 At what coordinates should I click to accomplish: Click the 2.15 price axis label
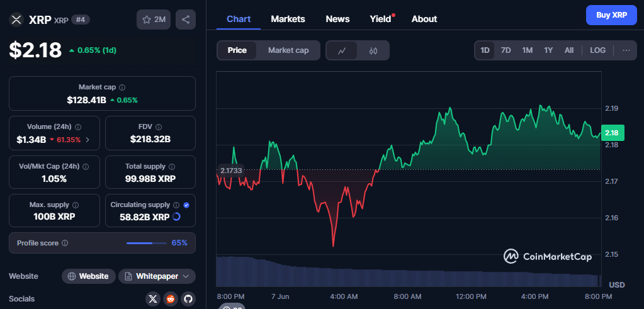(x=611, y=254)
